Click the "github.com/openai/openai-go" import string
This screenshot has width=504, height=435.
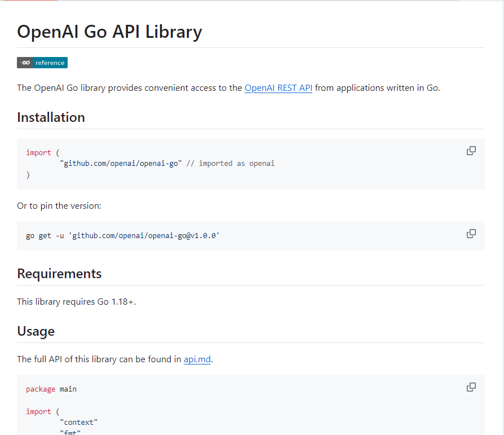point(121,164)
